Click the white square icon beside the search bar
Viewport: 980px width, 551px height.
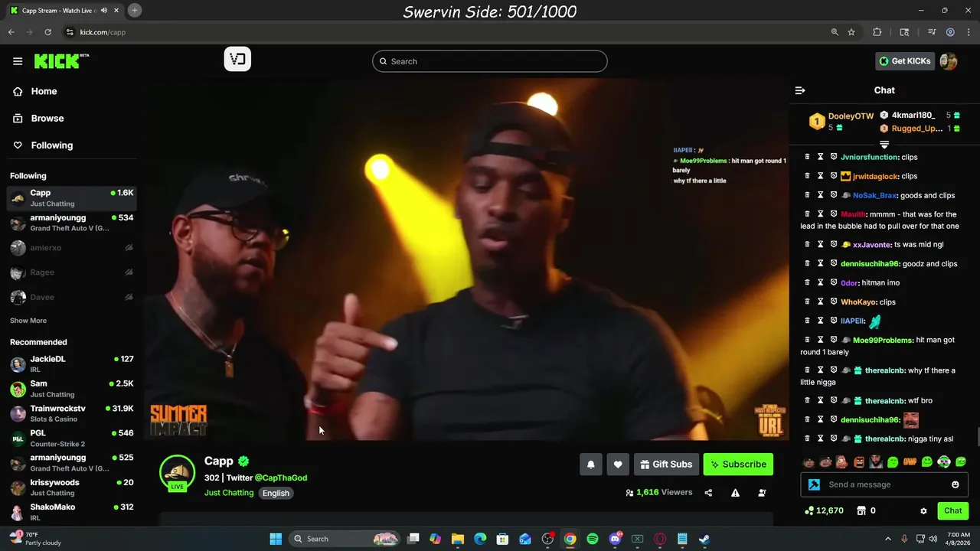click(237, 60)
